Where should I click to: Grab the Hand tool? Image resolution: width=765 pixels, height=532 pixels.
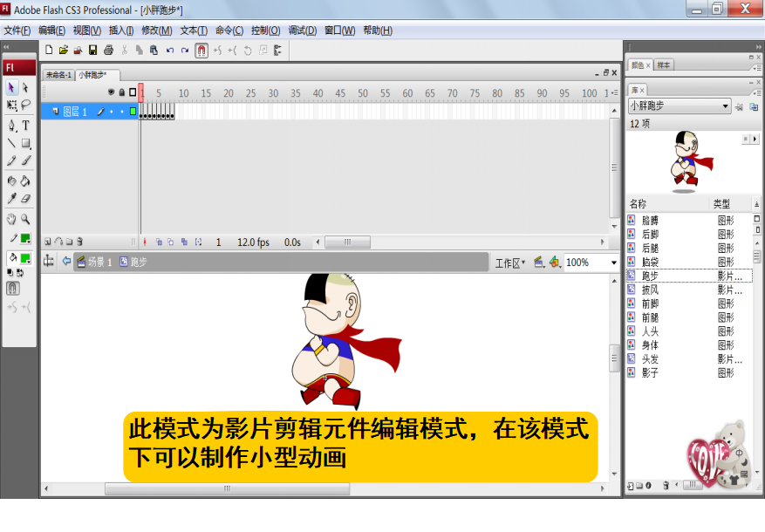10,218
